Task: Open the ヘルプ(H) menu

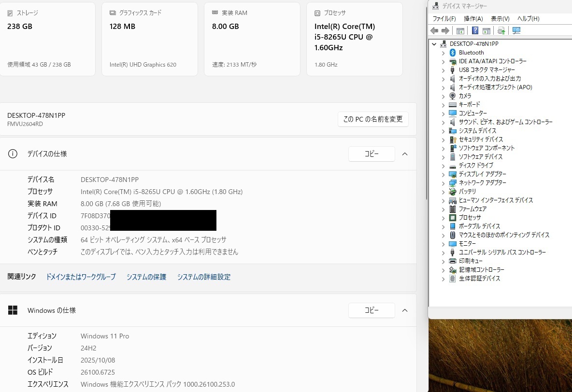Action: (528, 19)
